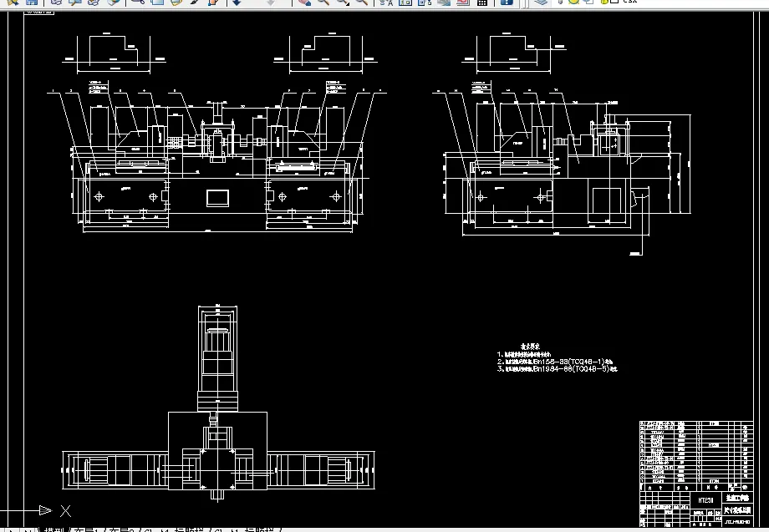Select the label below the side view leader
Screen dimensions: 769x532
pyautogui.click(x=635, y=254)
